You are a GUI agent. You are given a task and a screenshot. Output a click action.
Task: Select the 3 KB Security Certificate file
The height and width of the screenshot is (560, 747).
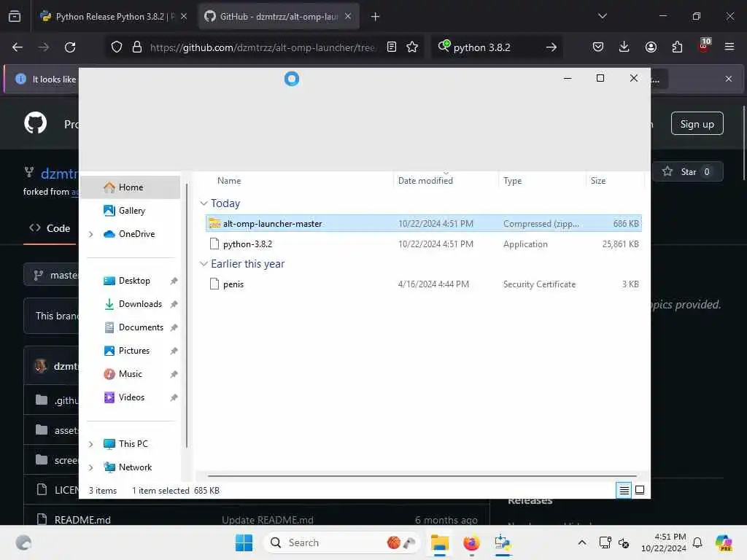(x=424, y=284)
